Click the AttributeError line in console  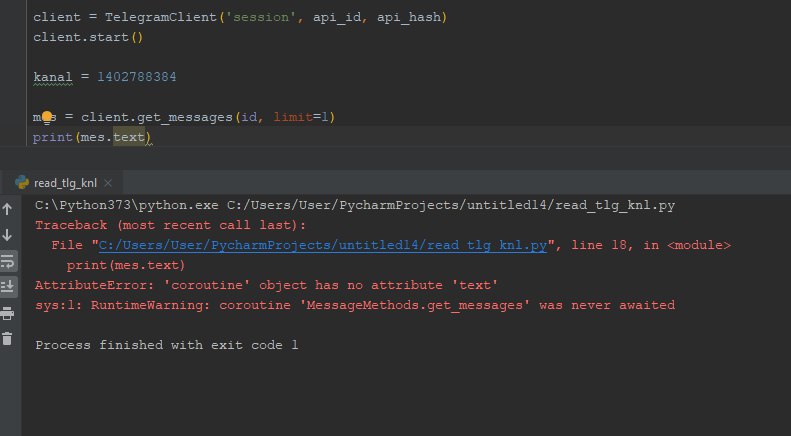[x=266, y=285]
